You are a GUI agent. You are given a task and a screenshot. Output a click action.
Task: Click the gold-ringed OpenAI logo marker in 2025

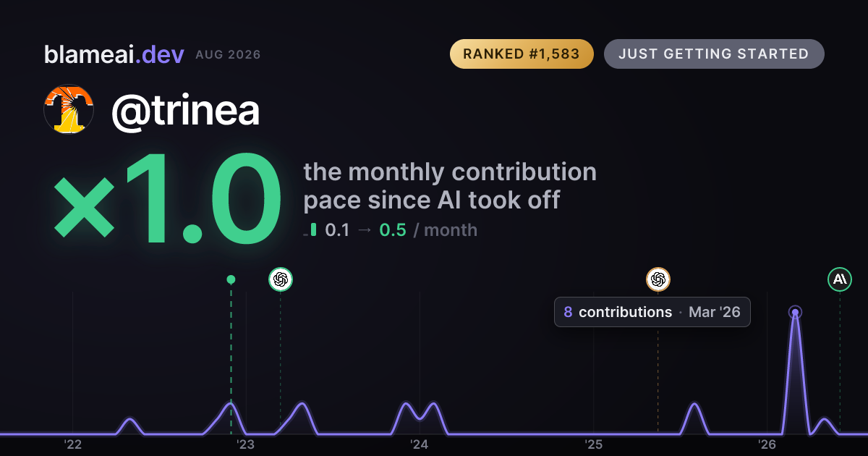[x=658, y=279]
